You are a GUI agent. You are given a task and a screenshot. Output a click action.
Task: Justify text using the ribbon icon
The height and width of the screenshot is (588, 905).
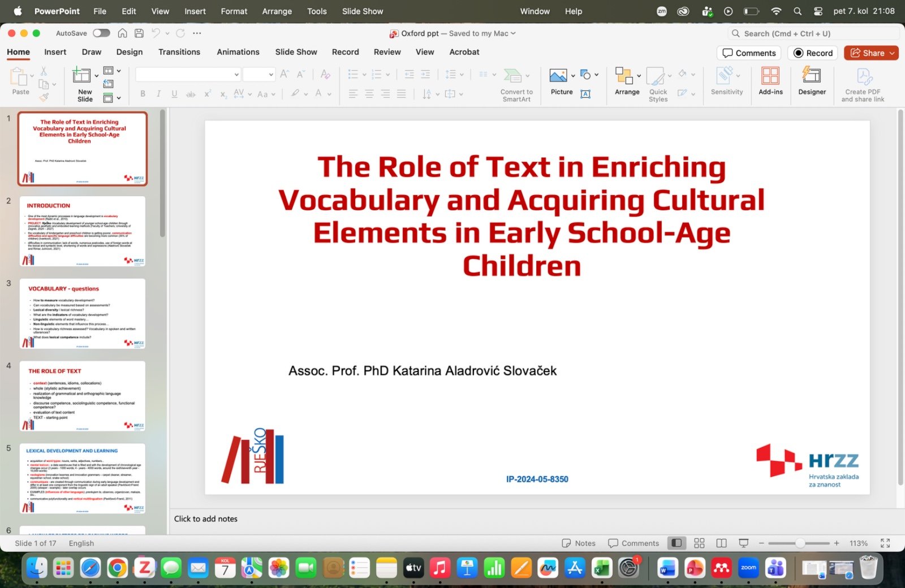[401, 94]
